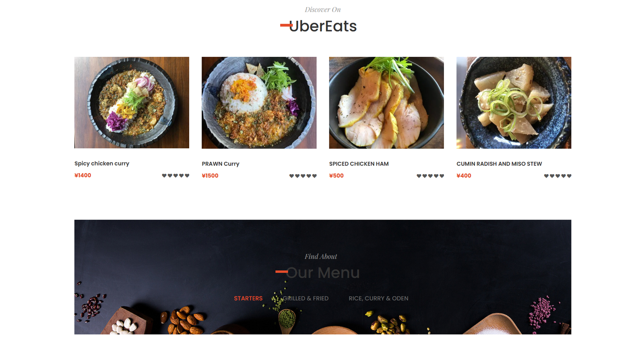Open the PRAWN Curry title link
The width and height of the screenshot is (644, 345).
pyautogui.click(x=221, y=164)
